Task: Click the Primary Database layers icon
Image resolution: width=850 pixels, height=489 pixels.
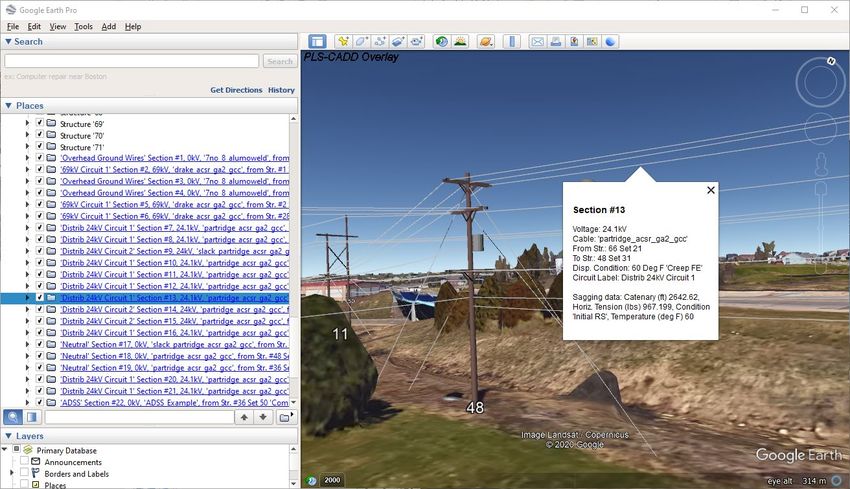Action: [x=28, y=450]
